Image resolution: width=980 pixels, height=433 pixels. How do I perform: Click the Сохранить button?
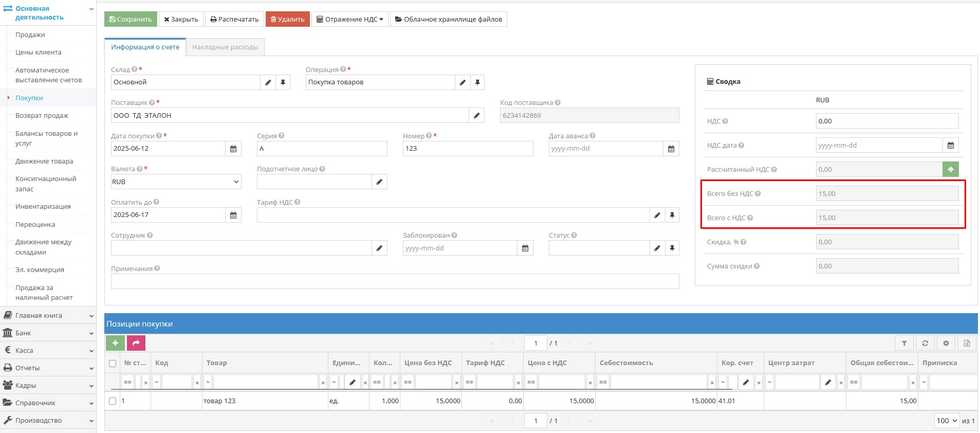coord(131,20)
